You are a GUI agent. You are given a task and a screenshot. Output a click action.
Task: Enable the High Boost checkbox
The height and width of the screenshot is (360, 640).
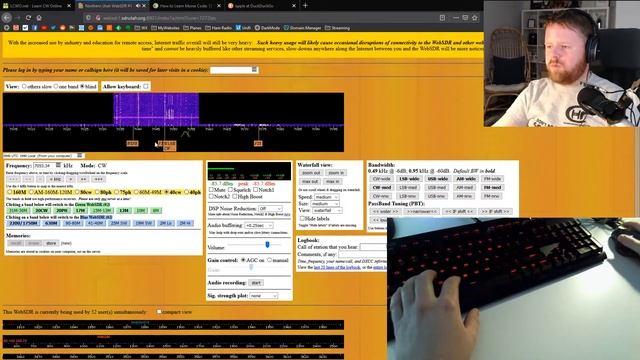tap(235, 196)
